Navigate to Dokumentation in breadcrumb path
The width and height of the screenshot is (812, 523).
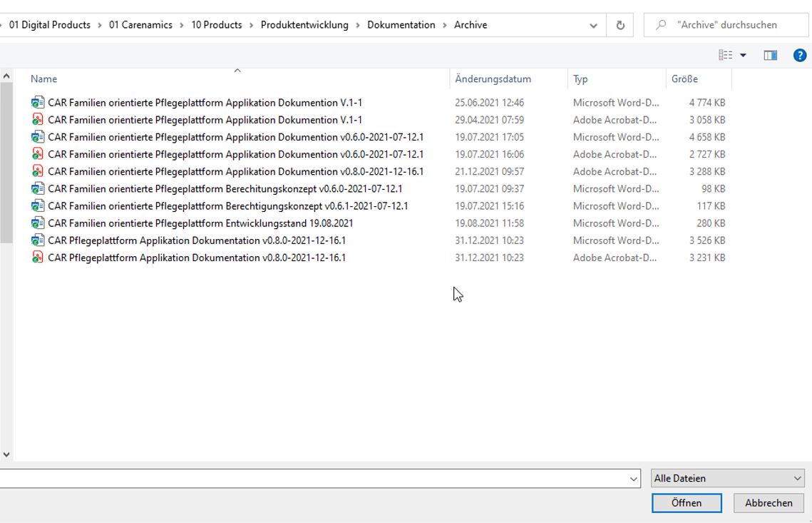point(401,25)
